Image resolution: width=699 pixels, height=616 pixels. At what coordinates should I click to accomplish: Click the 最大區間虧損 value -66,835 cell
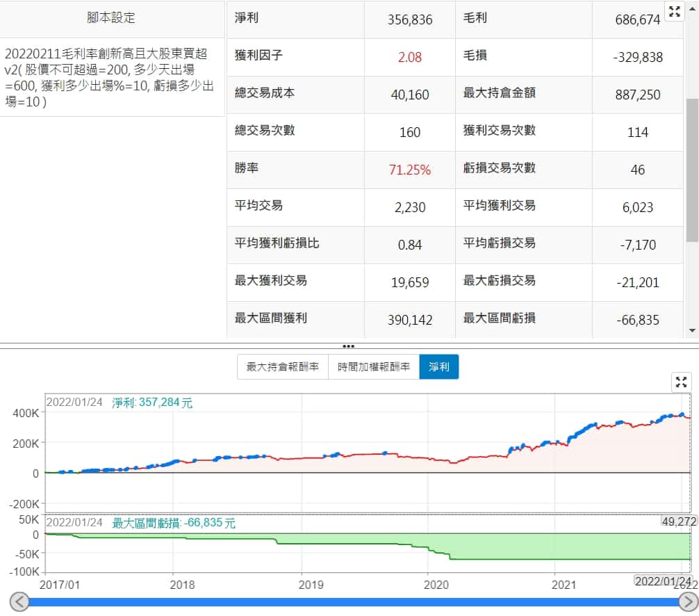pyautogui.click(x=637, y=320)
